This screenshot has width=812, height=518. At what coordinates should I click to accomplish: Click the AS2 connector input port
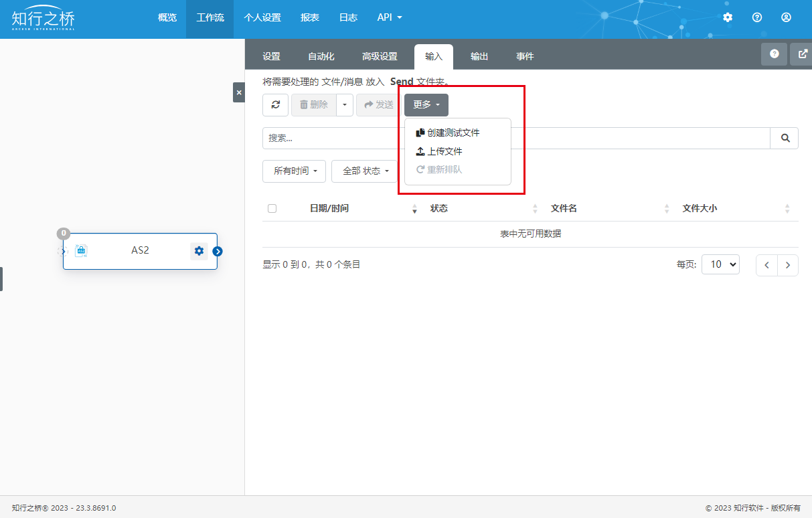click(63, 251)
